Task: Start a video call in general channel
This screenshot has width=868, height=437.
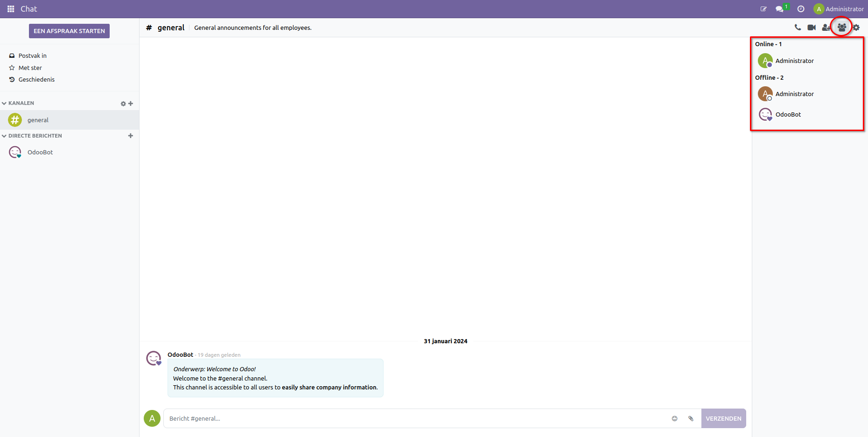Action: tap(812, 27)
